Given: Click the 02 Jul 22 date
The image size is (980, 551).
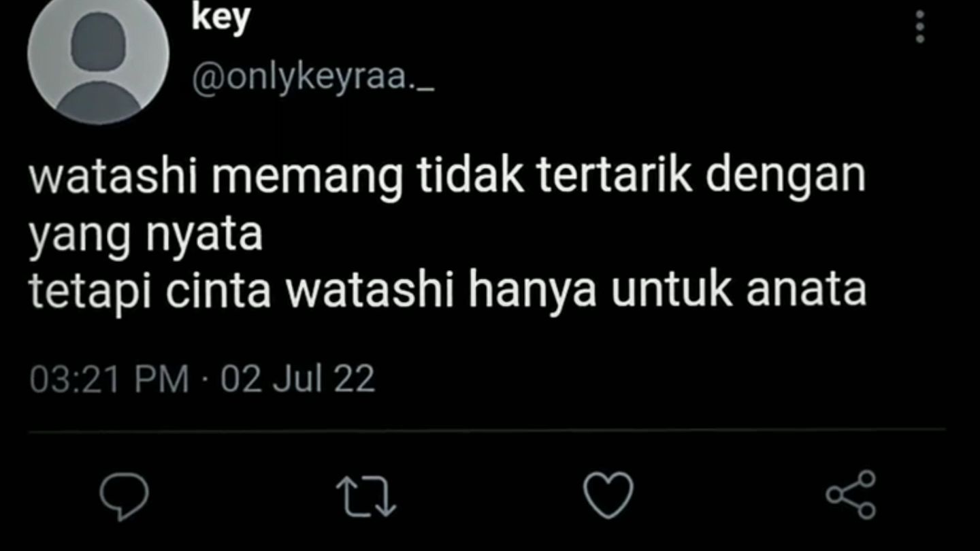Looking at the screenshot, I should (298, 379).
